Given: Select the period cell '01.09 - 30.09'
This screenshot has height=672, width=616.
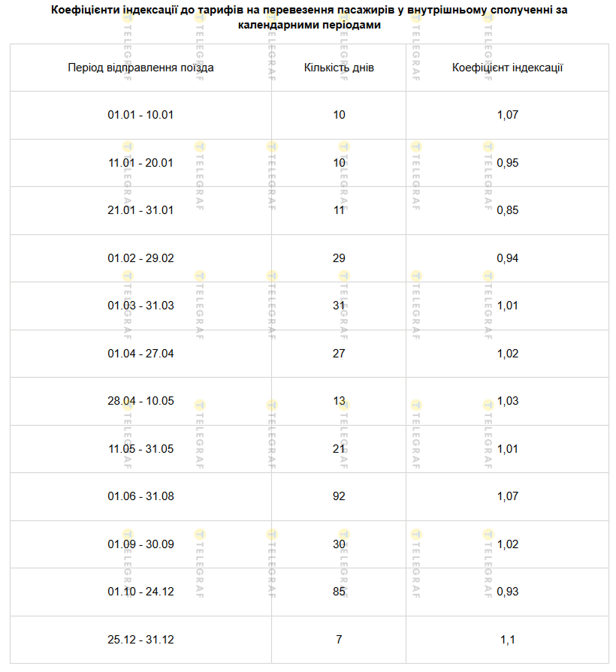Looking at the screenshot, I should pos(140,544).
